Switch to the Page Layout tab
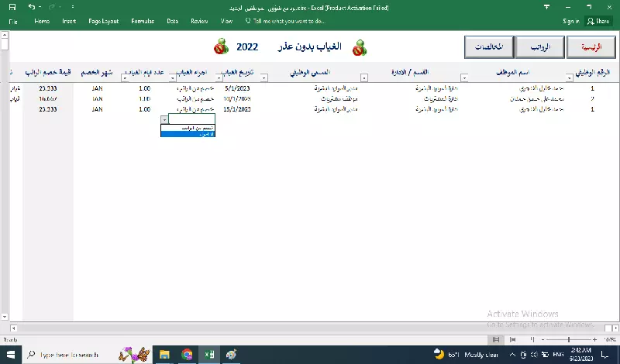This screenshot has height=364, width=620. click(x=103, y=21)
